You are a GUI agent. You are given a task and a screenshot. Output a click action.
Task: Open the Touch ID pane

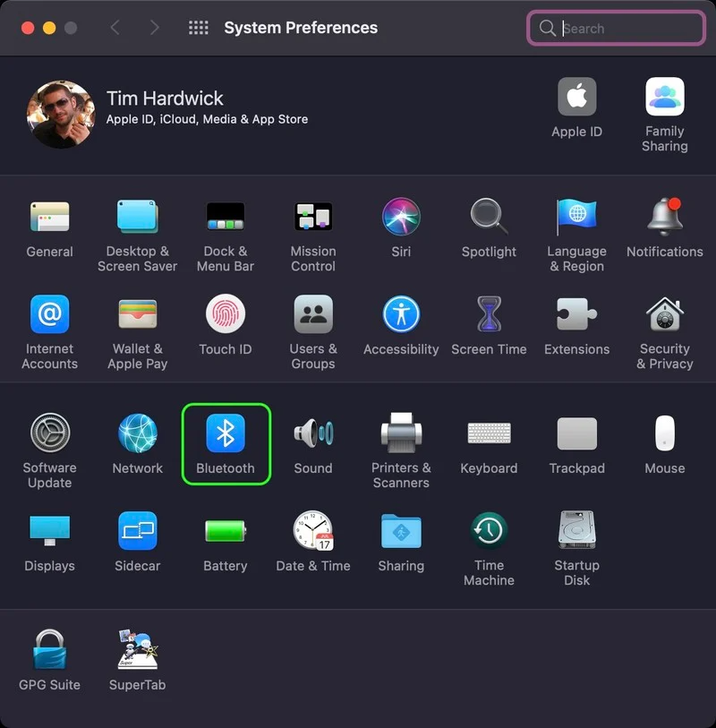point(226,316)
